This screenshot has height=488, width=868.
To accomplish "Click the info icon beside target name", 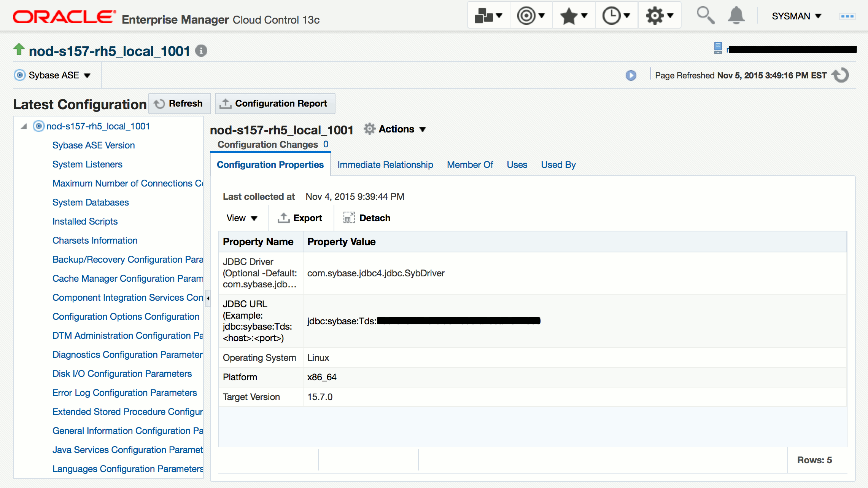I will [201, 51].
